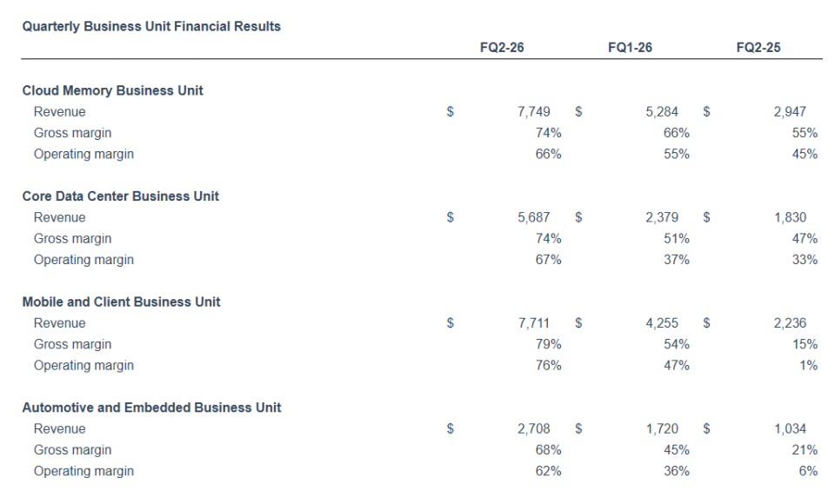Click Mobile and Client revenue value 7,711

(533, 323)
